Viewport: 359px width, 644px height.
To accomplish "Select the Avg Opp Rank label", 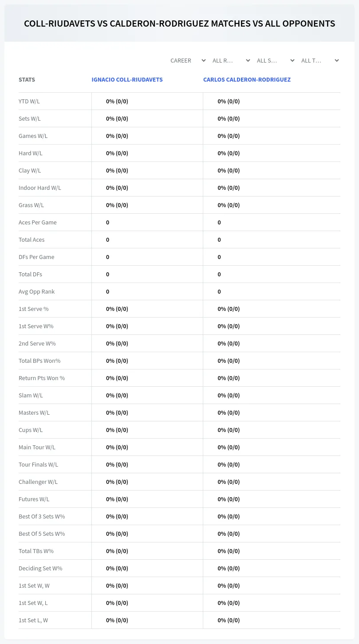I will coord(37,291).
